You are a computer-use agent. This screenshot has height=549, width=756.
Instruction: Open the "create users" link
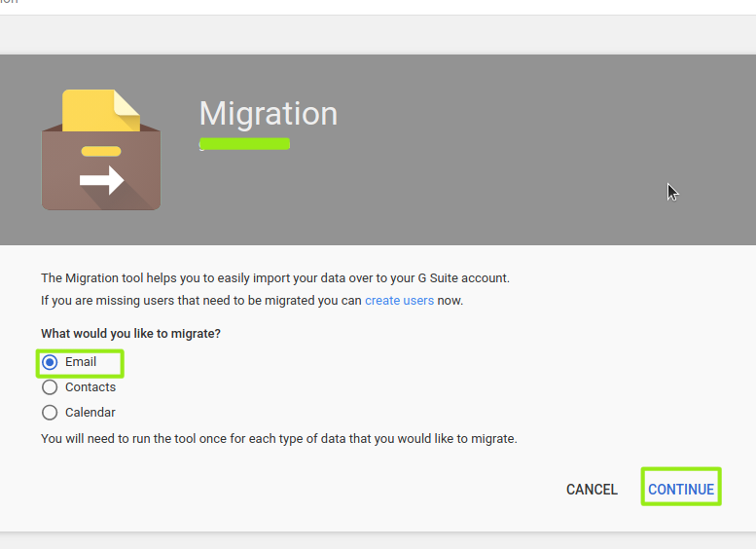(399, 301)
